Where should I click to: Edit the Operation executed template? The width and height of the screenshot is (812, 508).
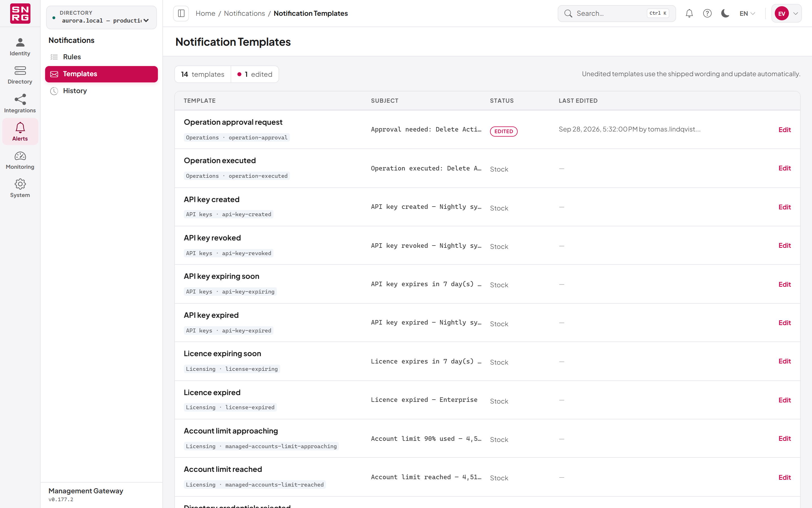(x=784, y=168)
